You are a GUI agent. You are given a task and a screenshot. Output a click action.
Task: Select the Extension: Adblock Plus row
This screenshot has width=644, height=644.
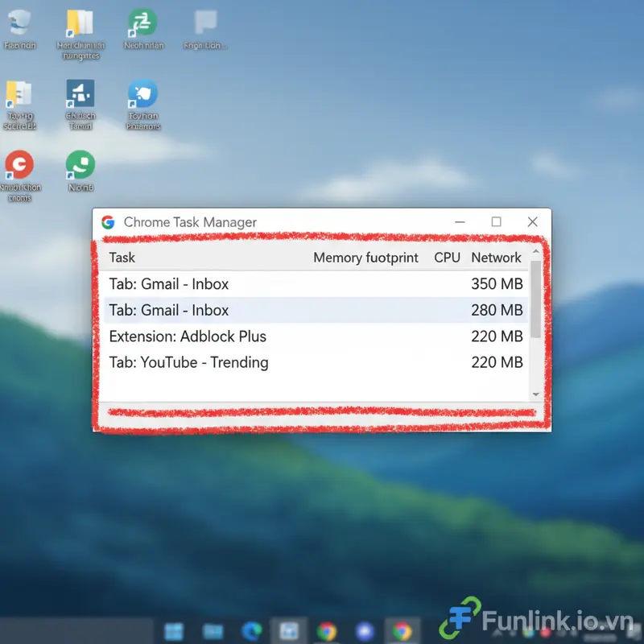pyautogui.click(x=314, y=336)
